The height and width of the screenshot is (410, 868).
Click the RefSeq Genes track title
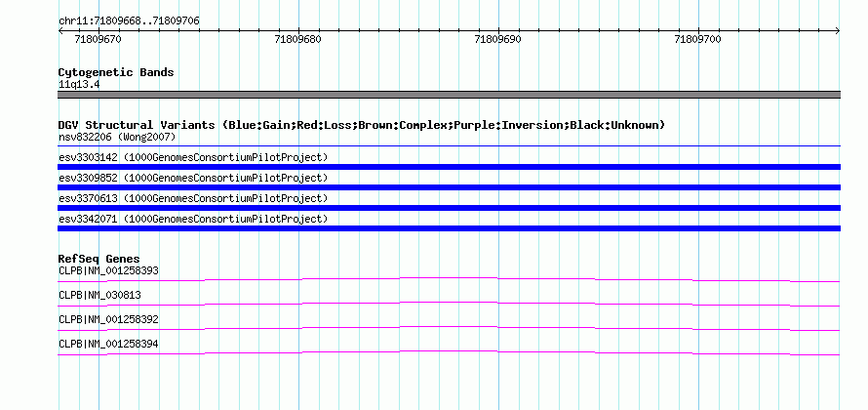[x=99, y=259]
